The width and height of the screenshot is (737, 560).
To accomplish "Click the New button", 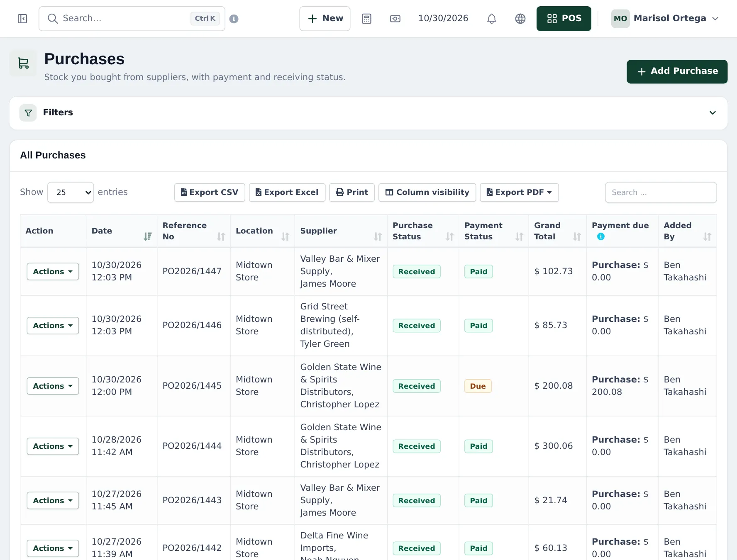I will (325, 19).
